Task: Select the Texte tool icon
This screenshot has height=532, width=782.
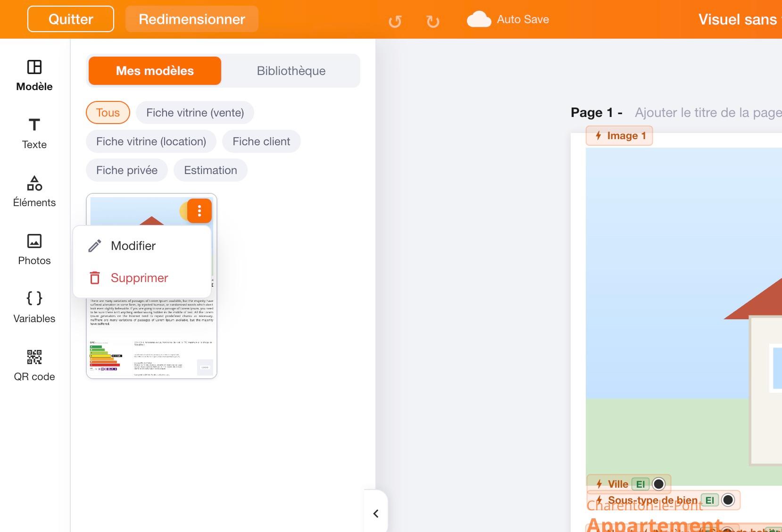Action: (34, 125)
